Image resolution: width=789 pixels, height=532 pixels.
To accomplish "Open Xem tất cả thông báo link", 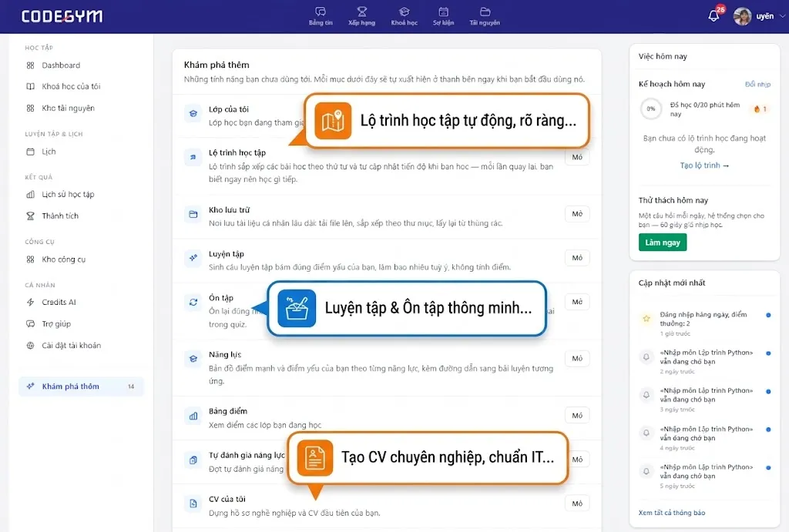I will coord(672,513).
